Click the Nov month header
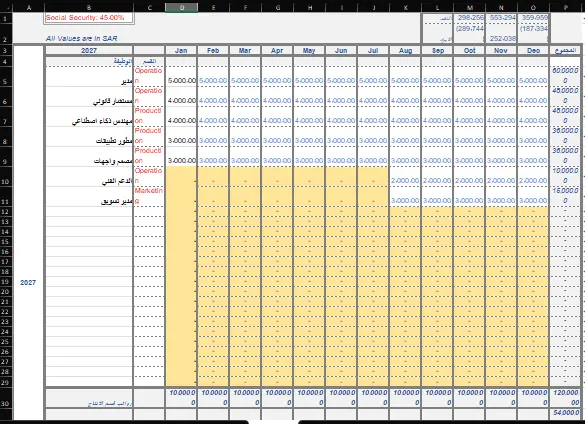Viewport: 585px width, 424px height. pos(501,50)
